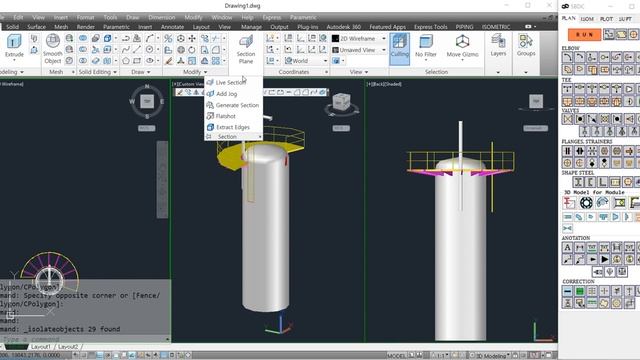This screenshot has height=360, width=640.
Task: Click first ELBOW icon in SBDC panel
Action: 567,57
